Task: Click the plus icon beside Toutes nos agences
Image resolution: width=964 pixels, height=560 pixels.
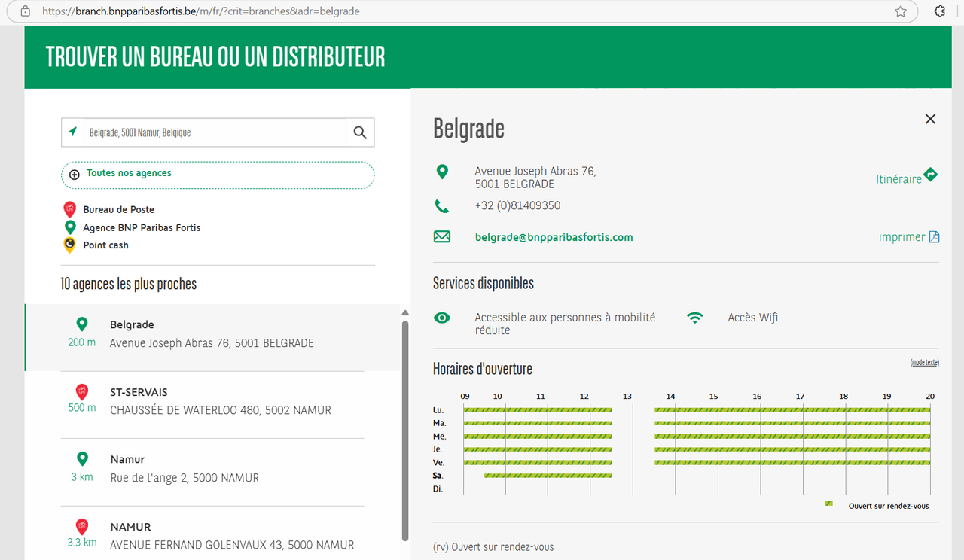Action: click(75, 174)
